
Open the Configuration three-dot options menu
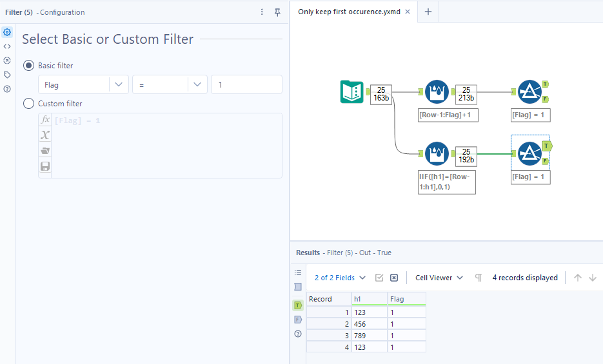(x=262, y=12)
